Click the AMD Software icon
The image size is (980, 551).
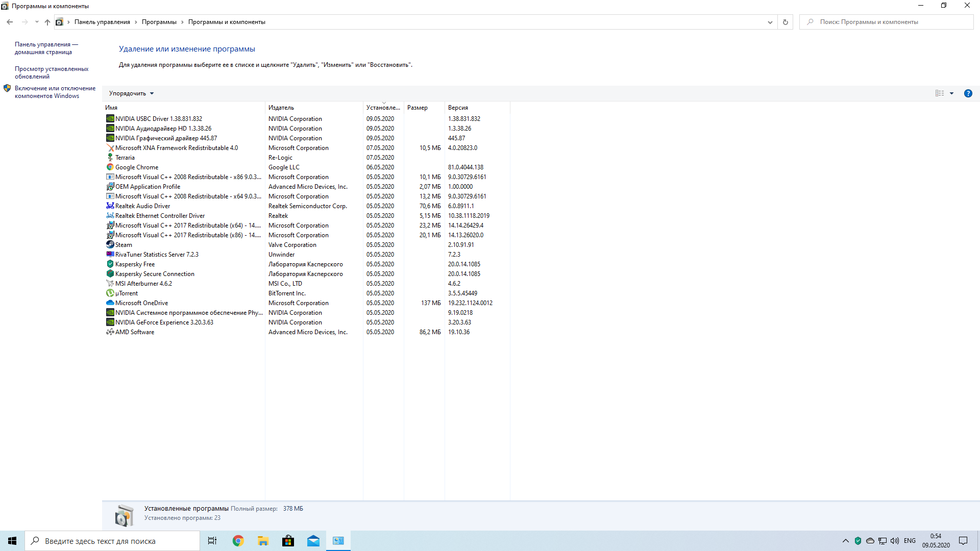point(110,332)
